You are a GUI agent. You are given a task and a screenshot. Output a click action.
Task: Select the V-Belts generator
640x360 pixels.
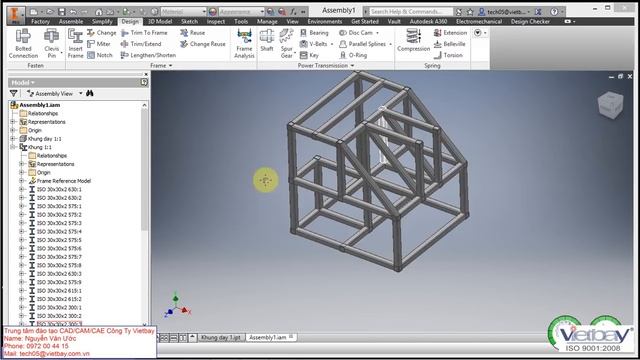point(313,44)
